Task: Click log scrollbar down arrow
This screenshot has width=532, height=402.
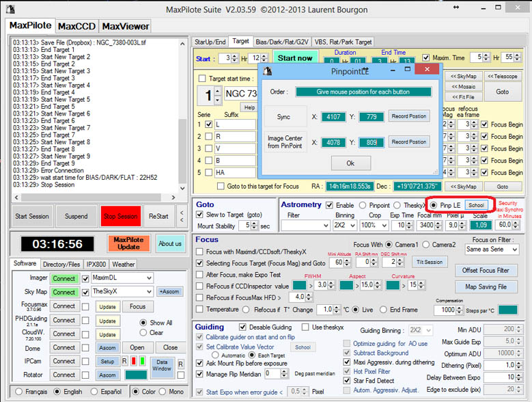Action: point(182,188)
